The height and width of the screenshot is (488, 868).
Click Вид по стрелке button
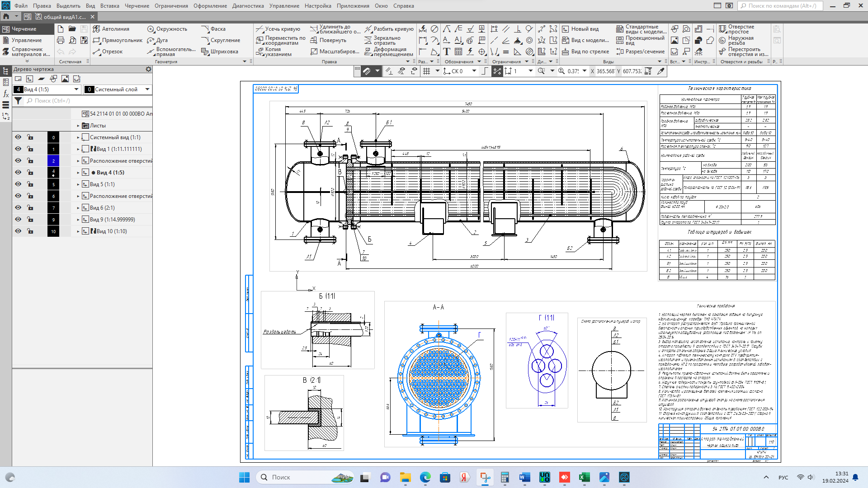[585, 52]
